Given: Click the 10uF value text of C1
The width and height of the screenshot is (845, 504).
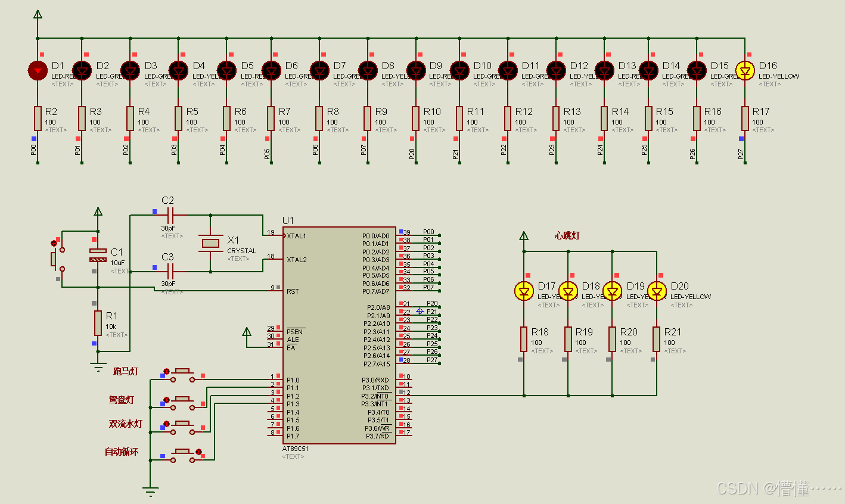Looking at the screenshot, I should click(x=117, y=263).
